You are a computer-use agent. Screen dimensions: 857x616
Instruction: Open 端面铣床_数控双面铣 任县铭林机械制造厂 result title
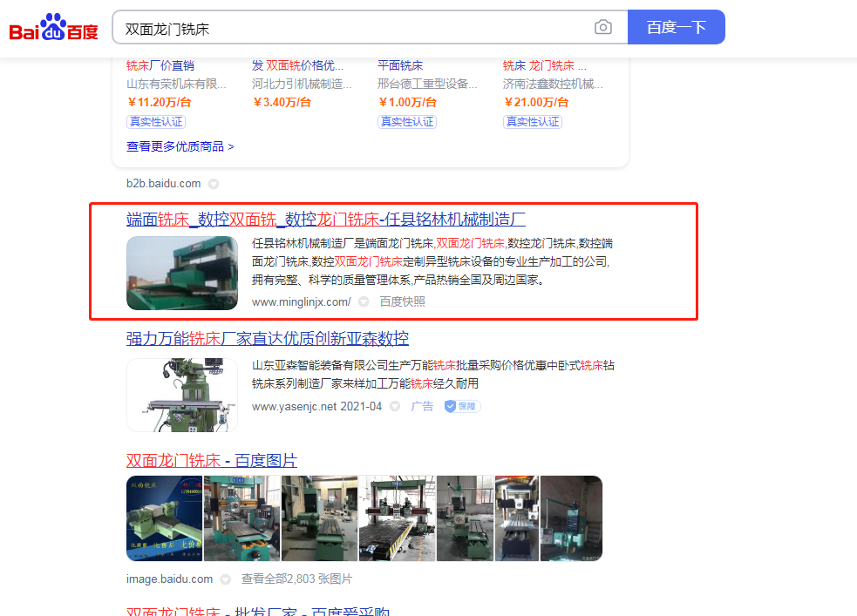326,219
